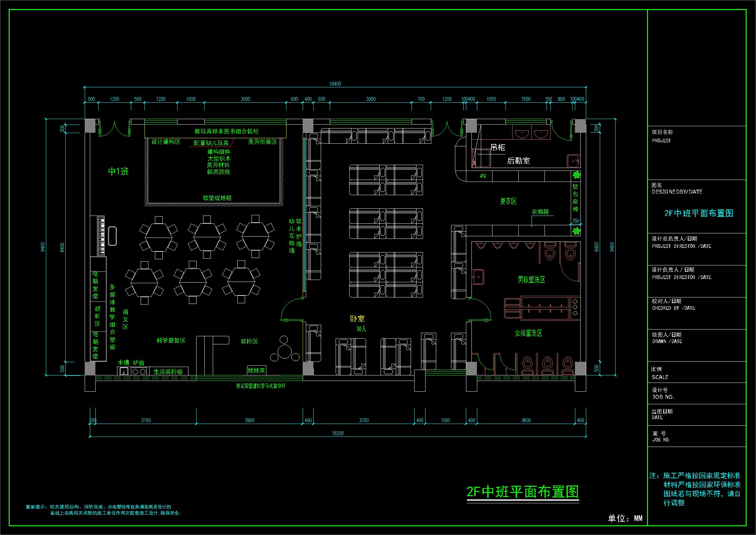Select the 1050 top dimension value

491,99
